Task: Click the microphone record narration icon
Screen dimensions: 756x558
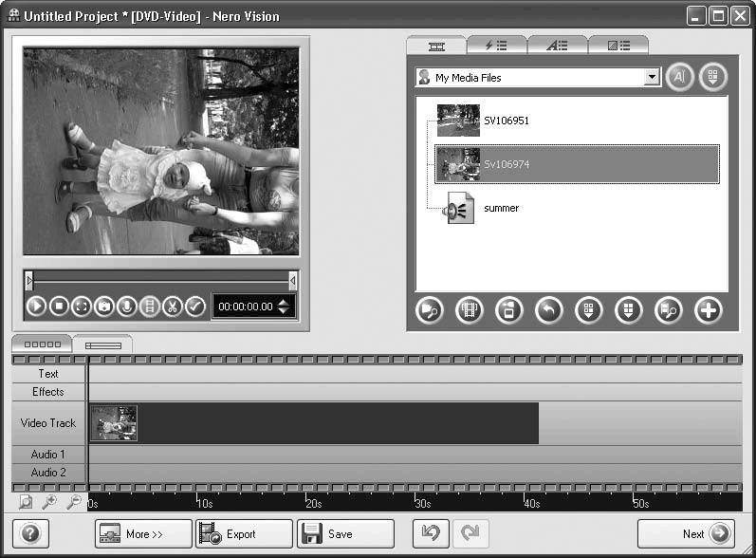Action: pyautogui.click(x=127, y=307)
